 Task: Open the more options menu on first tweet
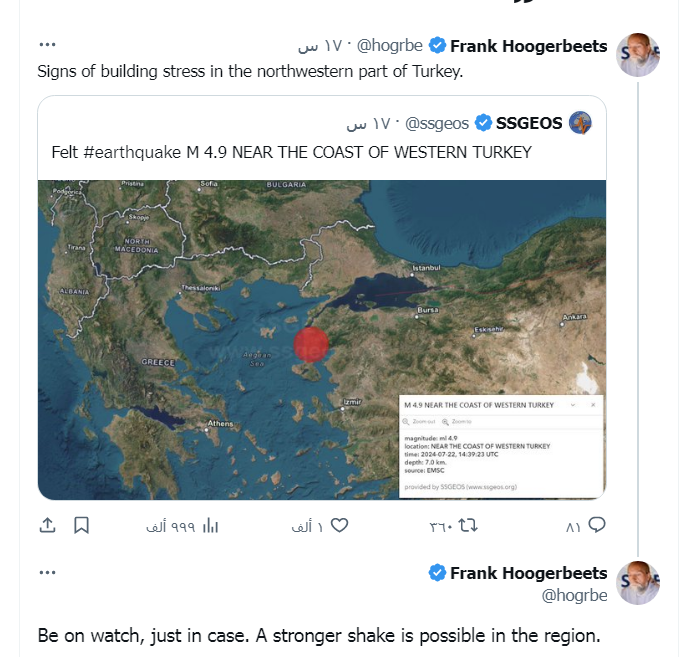click(47, 45)
